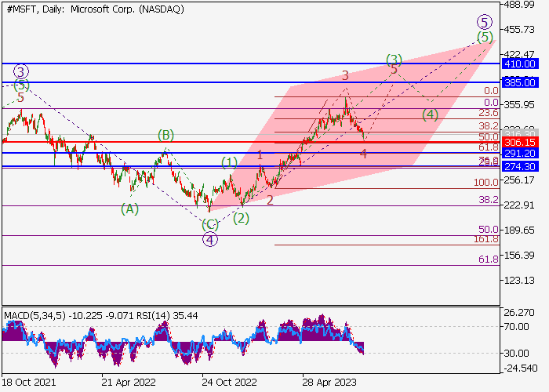The image size is (549, 392).
Task: Select the 24 Oct 2022 date label
Action: 229,383
